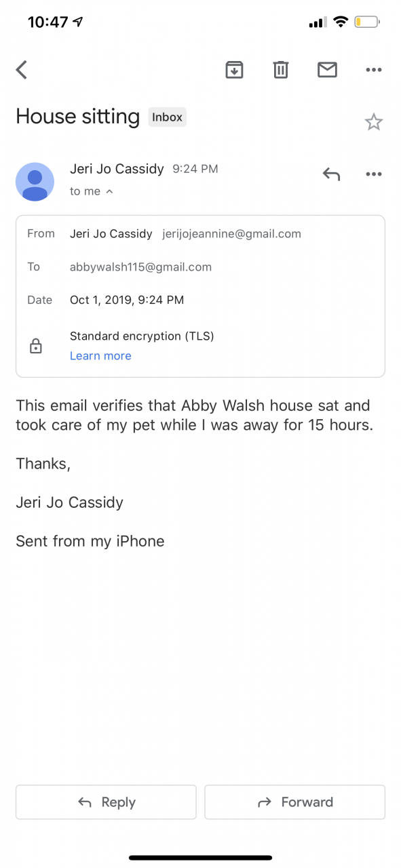Tap the jerijojeannine@gmail.com sender address

coord(232,233)
